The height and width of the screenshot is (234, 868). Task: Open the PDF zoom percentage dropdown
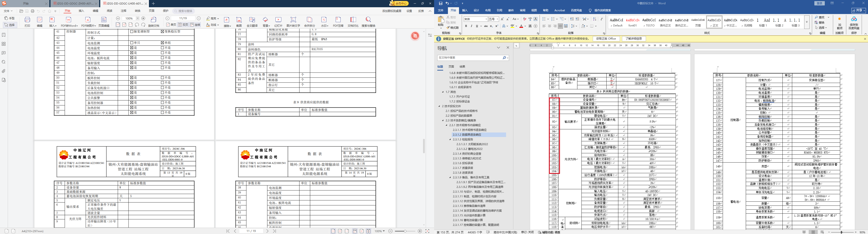point(137,19)
